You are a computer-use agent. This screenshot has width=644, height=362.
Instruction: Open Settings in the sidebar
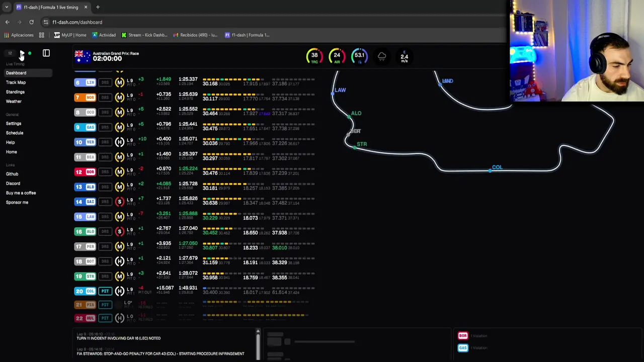click(x=14, y=124)
